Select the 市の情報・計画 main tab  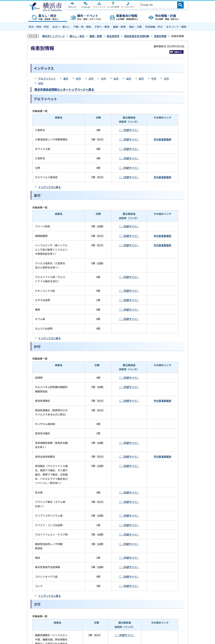point(164,17)
